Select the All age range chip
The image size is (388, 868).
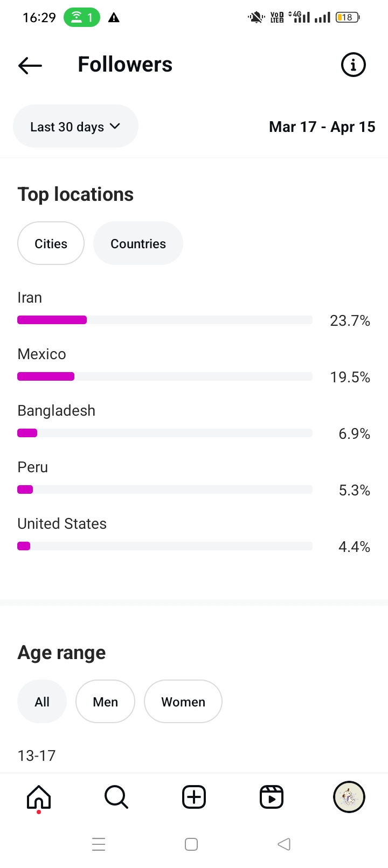click(x=42, y=702)
